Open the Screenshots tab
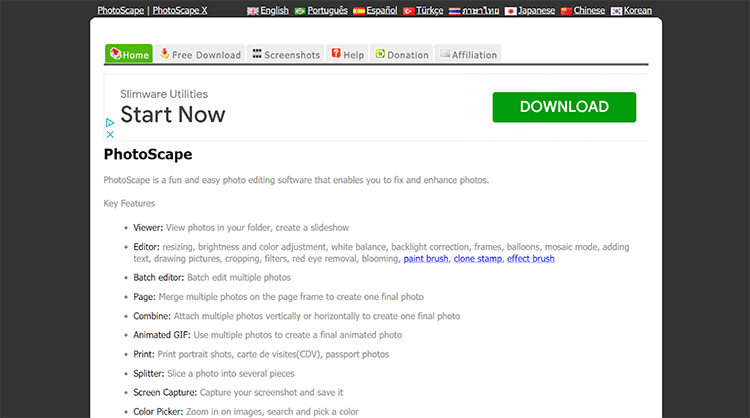The height and width of the screenshot is (418, 750). (285, 55)
